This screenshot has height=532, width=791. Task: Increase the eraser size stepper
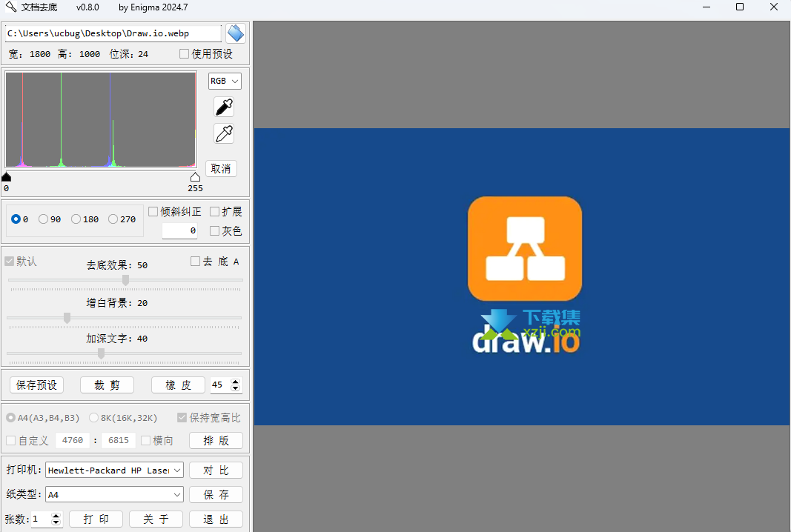[235, 382]
